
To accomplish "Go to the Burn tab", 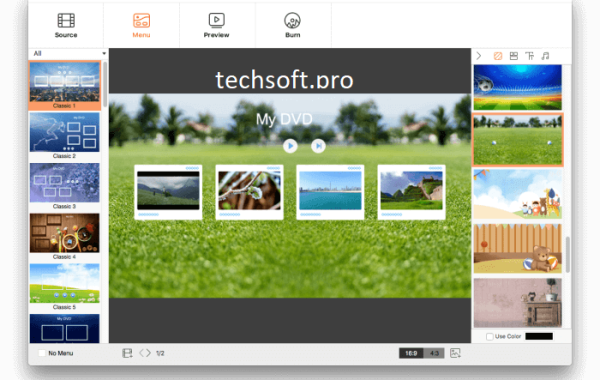I will (x=292, y=25).
